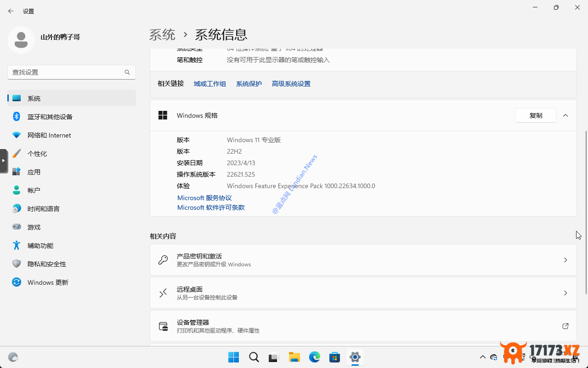This screenshot has width=588, height=368.
Task: Click the side panel expand arrow tab
Action: pyautogui.click(x=4, y=161)
